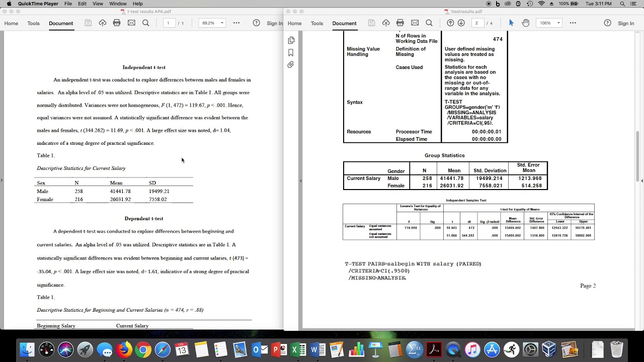Expand right edge panel arrow of ttestresults window
644x362 pixels.
coord(641,180)
